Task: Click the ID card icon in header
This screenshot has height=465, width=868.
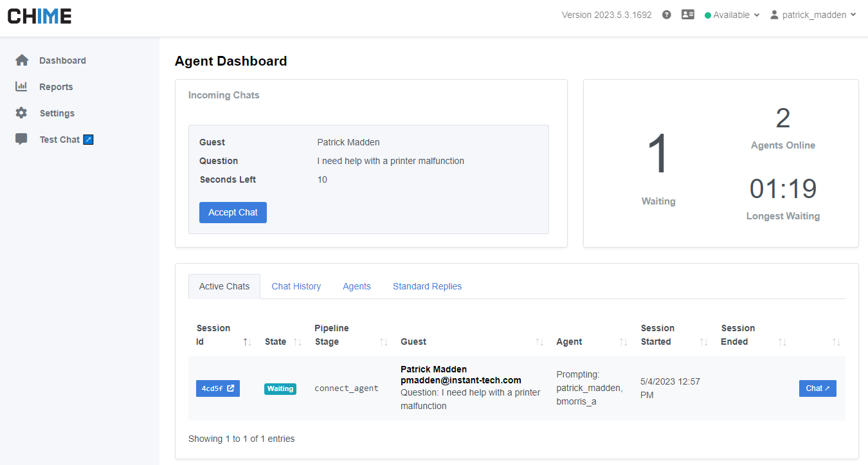Action: (688, 15)
